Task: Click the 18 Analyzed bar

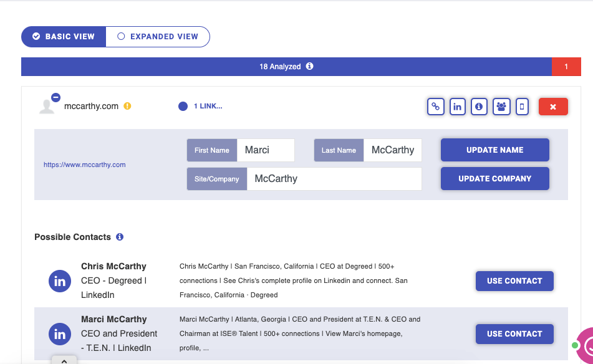Action: click(281, 66)
